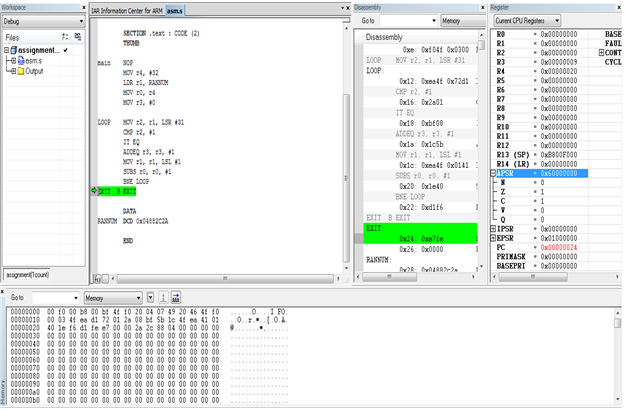Click the R4 value 0x00000020
The image size is (625, 410).
558,71
